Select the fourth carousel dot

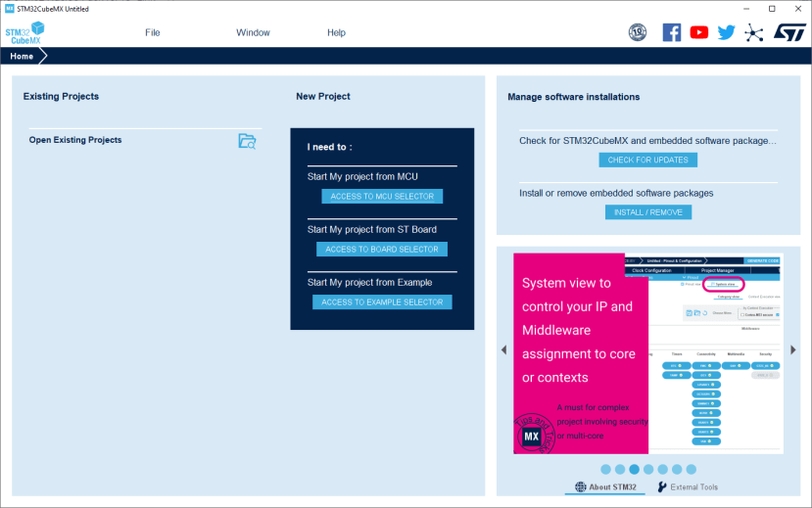click(648, 469)
